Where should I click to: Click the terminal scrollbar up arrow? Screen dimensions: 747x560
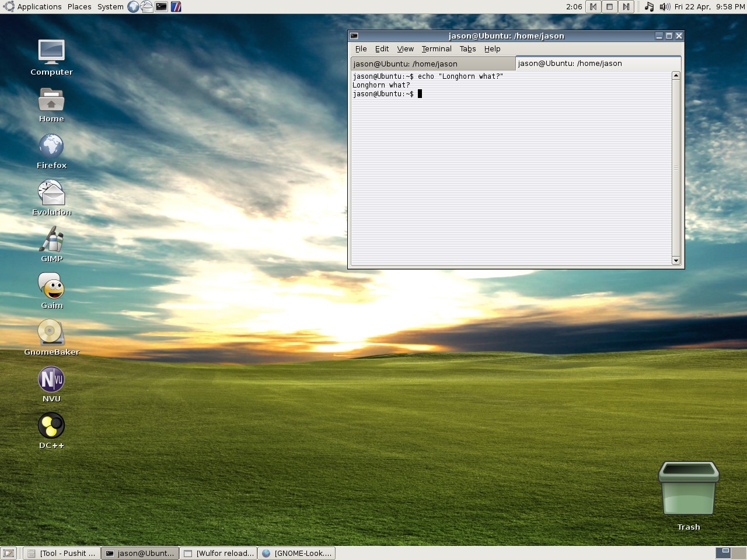676,76
